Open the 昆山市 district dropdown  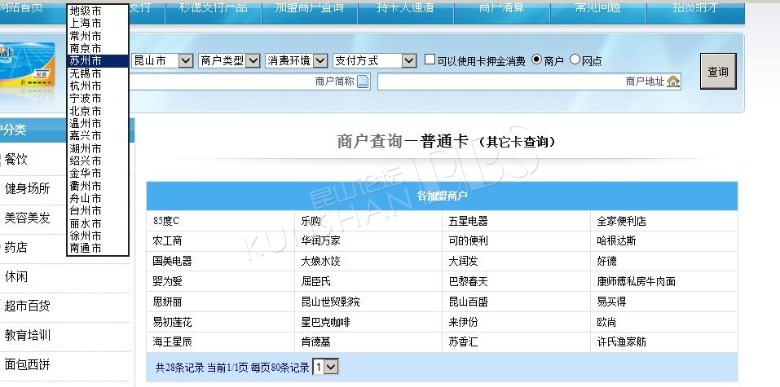pyautogui.click(x=162, y=61)
